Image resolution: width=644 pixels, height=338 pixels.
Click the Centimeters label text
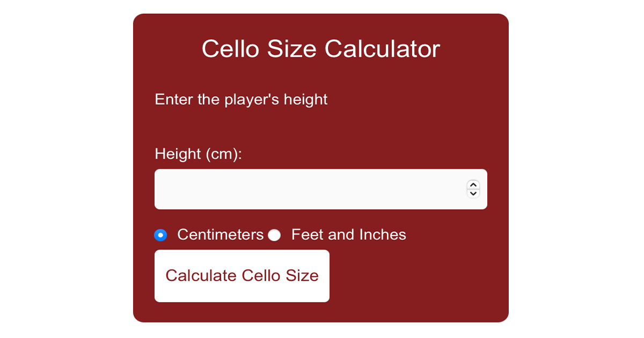[220, 234]
